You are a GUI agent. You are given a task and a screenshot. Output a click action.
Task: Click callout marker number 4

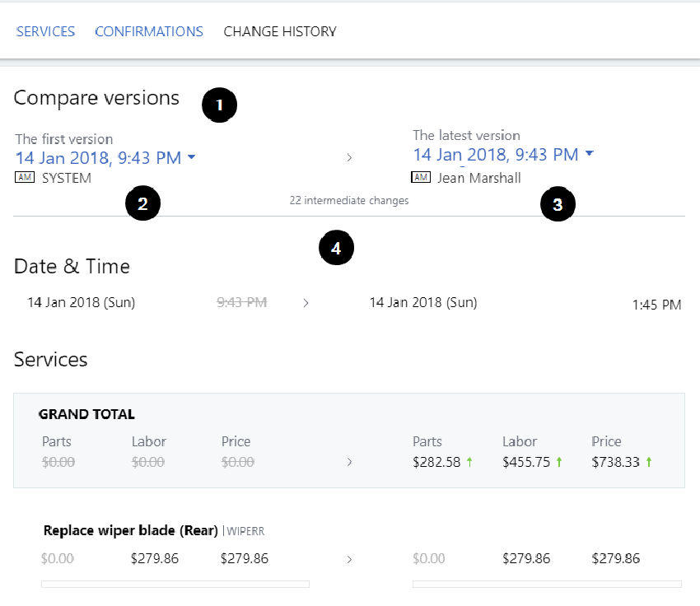click(x=336, y=247)
